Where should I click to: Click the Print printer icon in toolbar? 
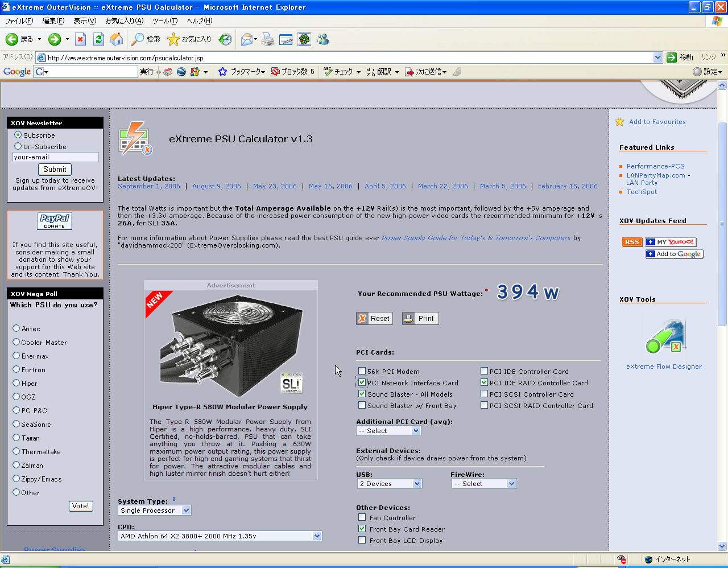268,39
